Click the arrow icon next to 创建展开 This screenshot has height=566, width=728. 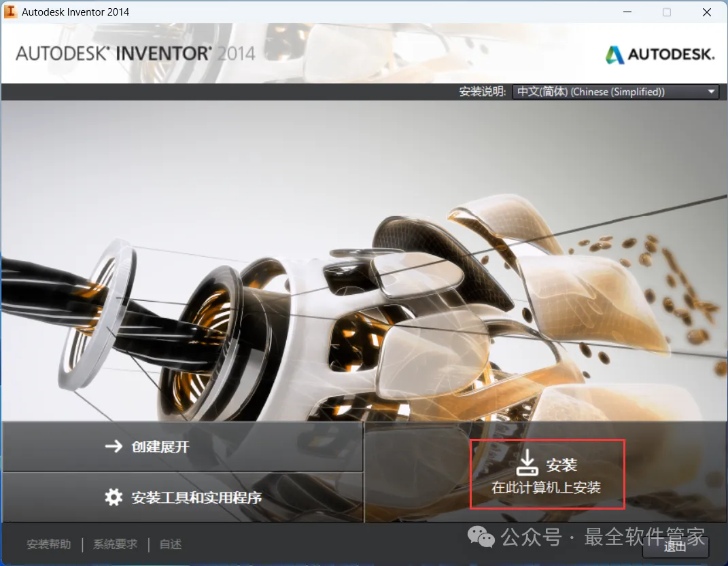point(114,446)
